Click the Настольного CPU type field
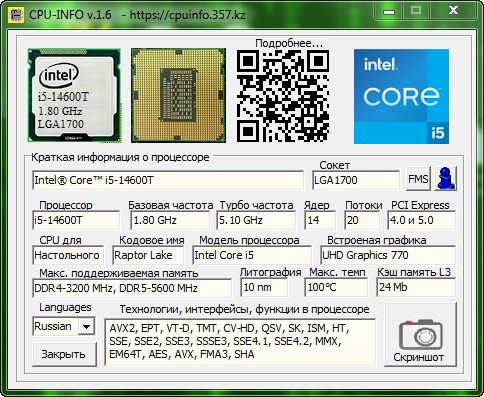Viewport: 484px width, 397px height. pyautogui.click(x=68, y=255)
